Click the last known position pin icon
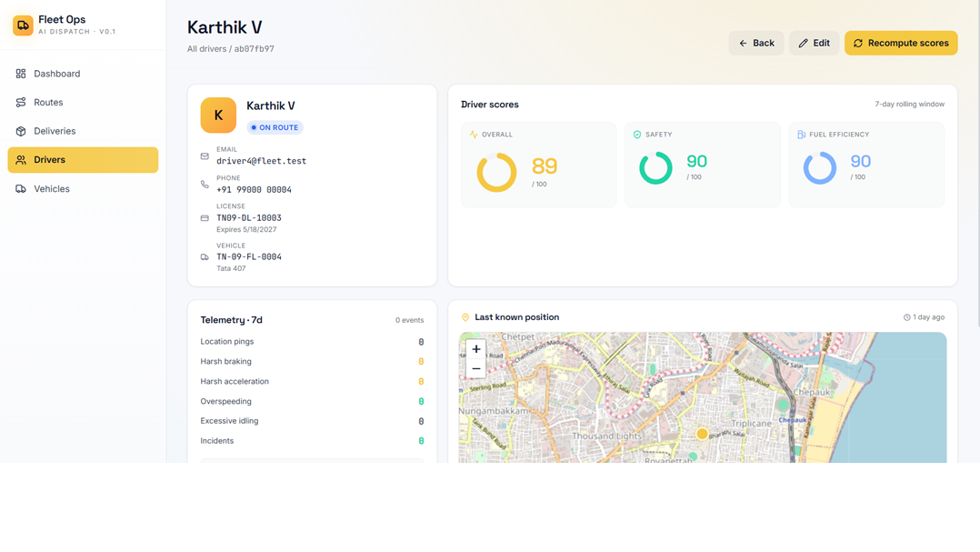This screenshot has height=552, width=980. (465, 317)
